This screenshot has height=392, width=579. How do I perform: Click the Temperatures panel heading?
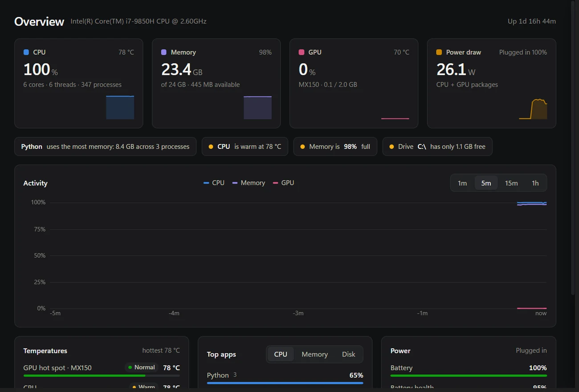point(45,351)
